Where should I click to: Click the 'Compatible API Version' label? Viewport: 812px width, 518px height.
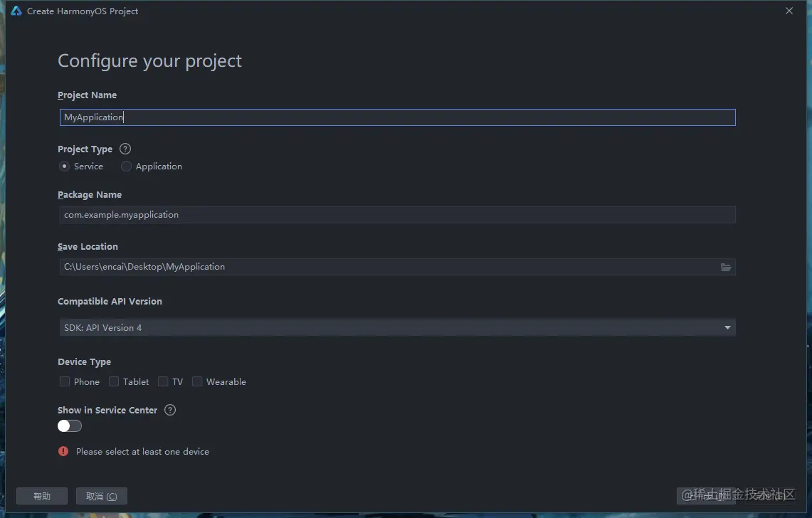click(110, 302)
